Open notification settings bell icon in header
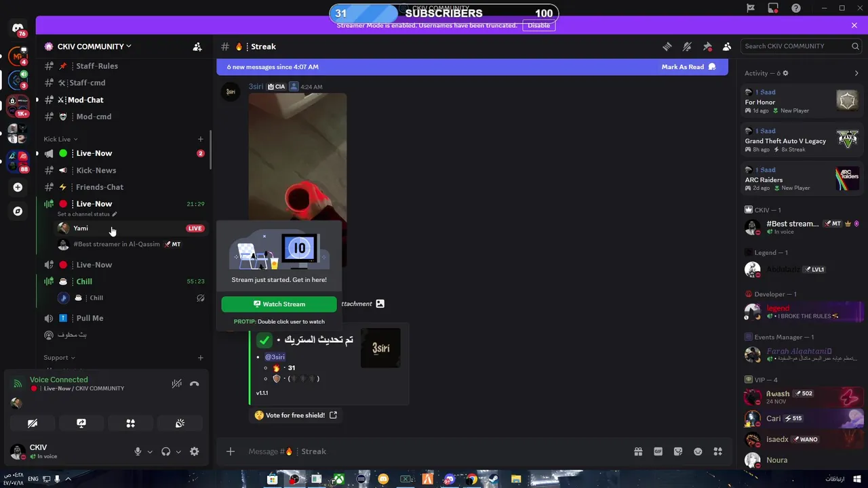The image size is (868, 488). [687, 47]
